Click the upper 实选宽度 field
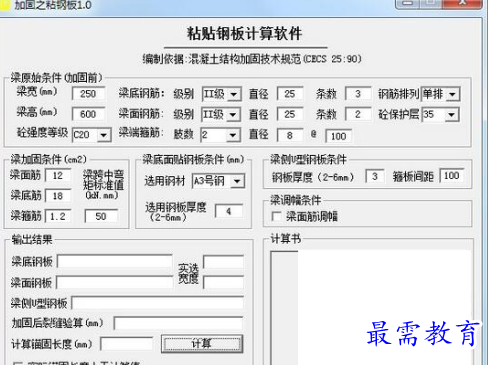488x365 pixels. pos(224,262)
